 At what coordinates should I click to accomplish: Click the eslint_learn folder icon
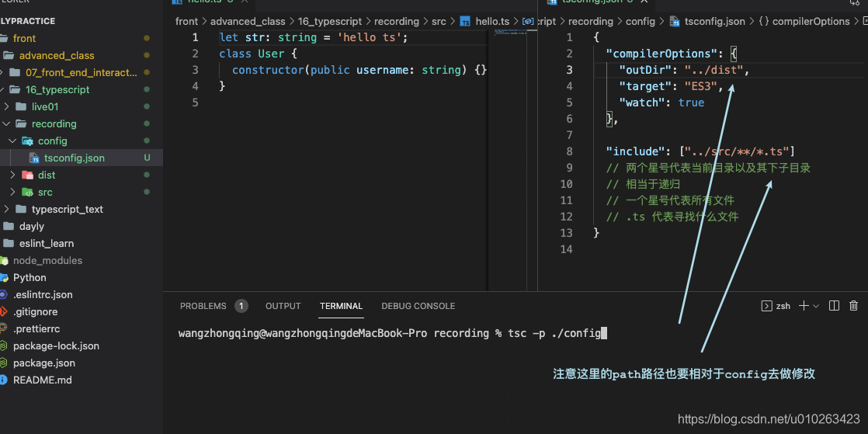[8, 244]
